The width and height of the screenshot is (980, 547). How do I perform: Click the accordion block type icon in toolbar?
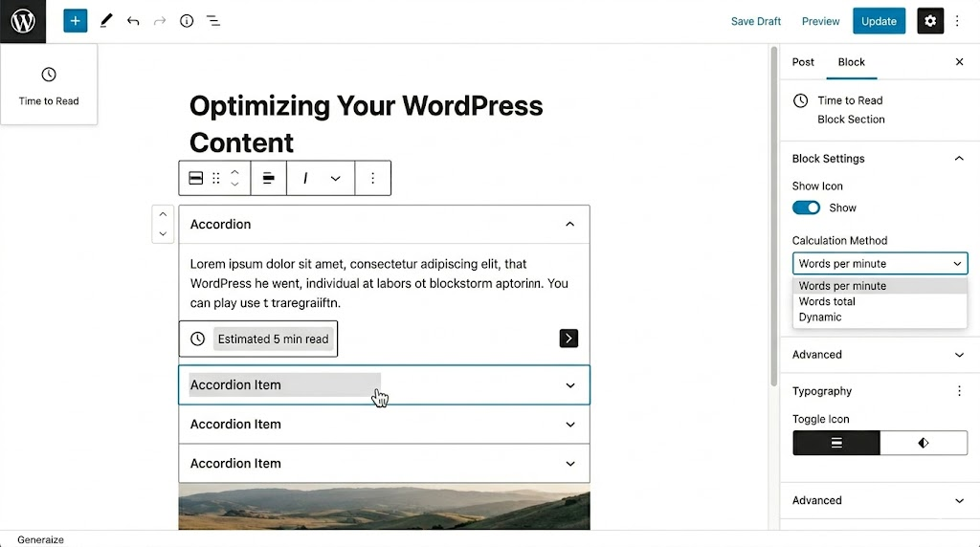(195, 178)
